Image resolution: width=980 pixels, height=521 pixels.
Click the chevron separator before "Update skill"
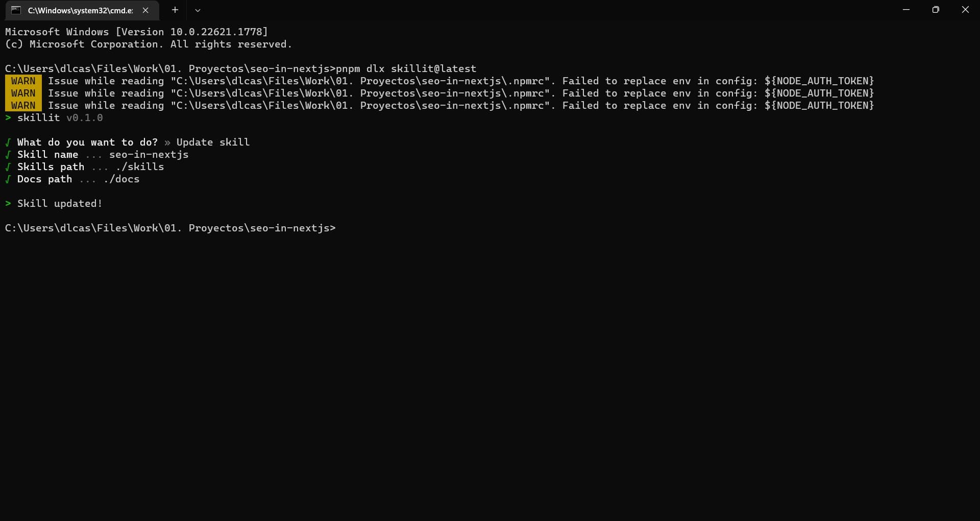[168, 142]
